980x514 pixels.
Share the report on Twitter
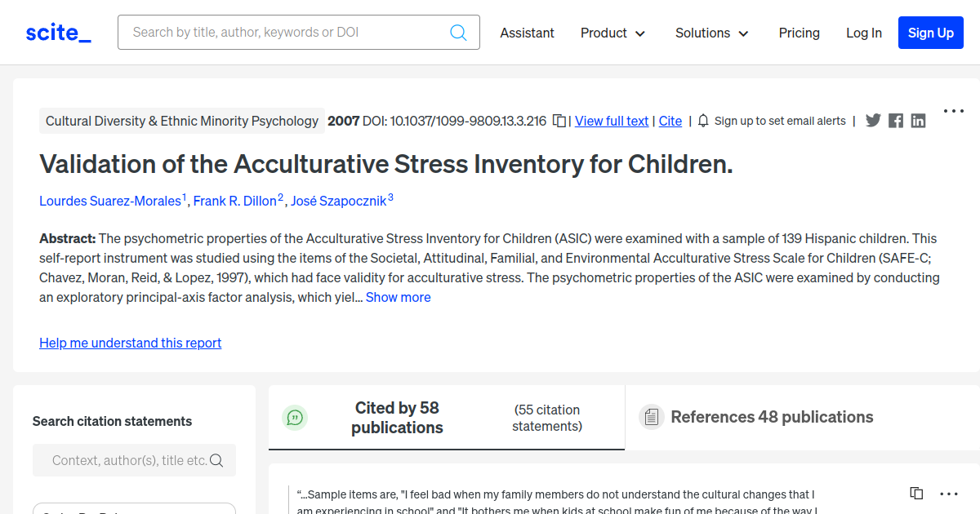[x=873, y=121]
